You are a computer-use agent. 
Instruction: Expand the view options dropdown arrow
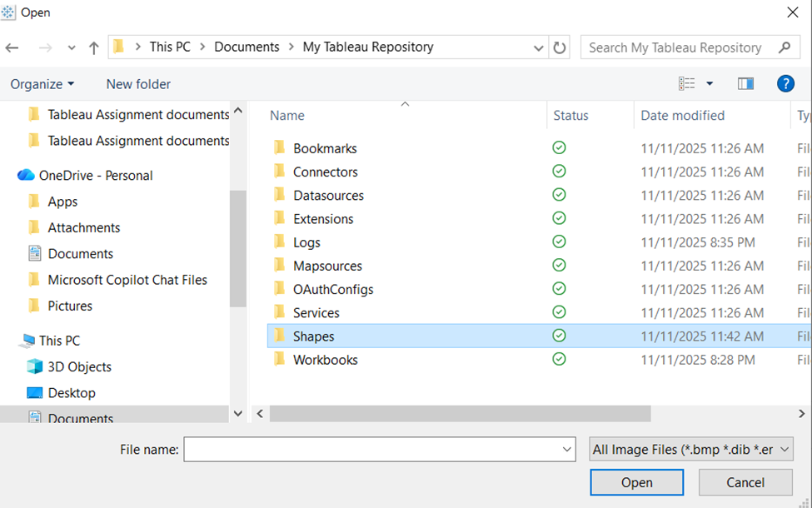point(710,83)
